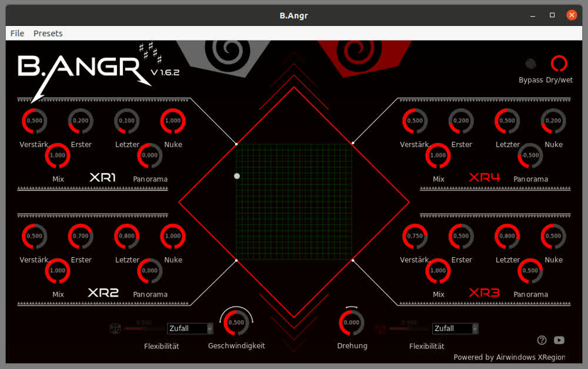Click the XR2 Erster dial showing 0,700
The width and height of the screenshot is (588, 369).
pyautogui.click(x=81, y=236)
